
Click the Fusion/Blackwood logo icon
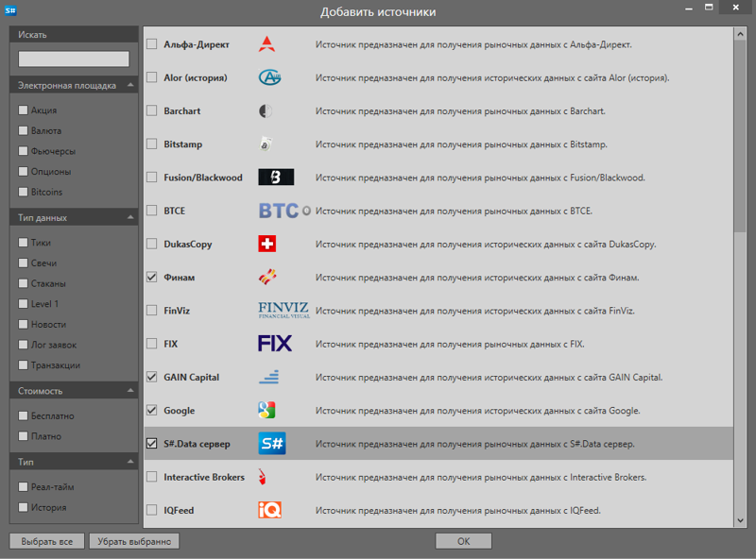276,178
